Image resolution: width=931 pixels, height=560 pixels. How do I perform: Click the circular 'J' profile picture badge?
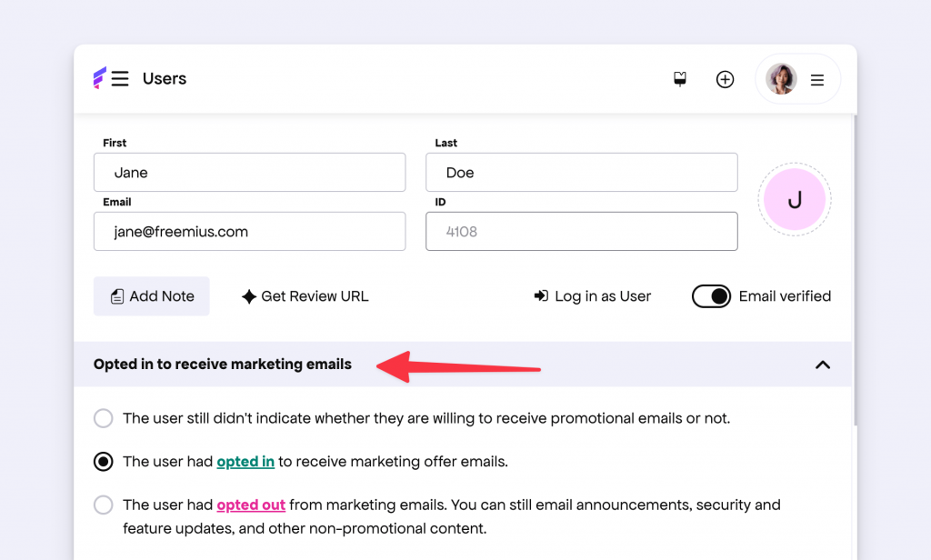pos(794,200)
